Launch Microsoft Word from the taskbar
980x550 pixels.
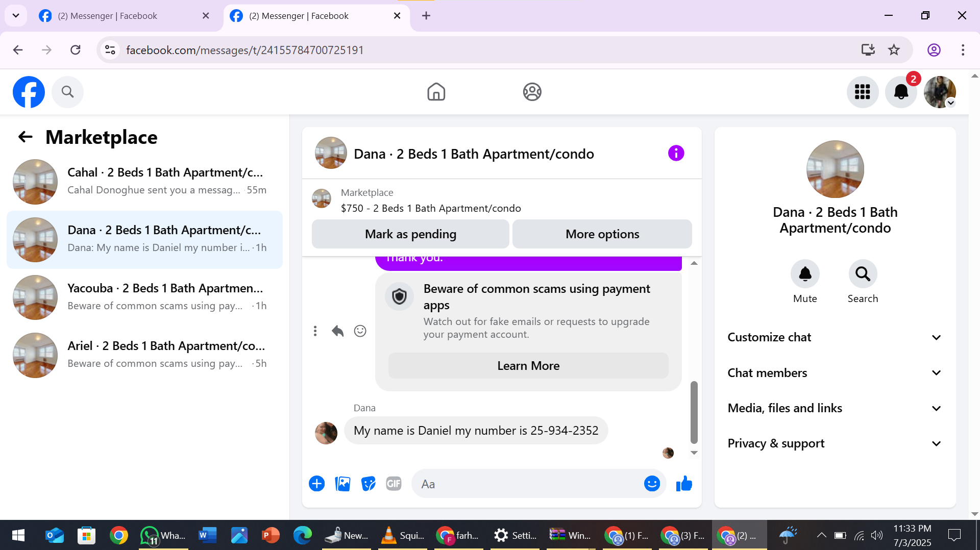(208, 535)
